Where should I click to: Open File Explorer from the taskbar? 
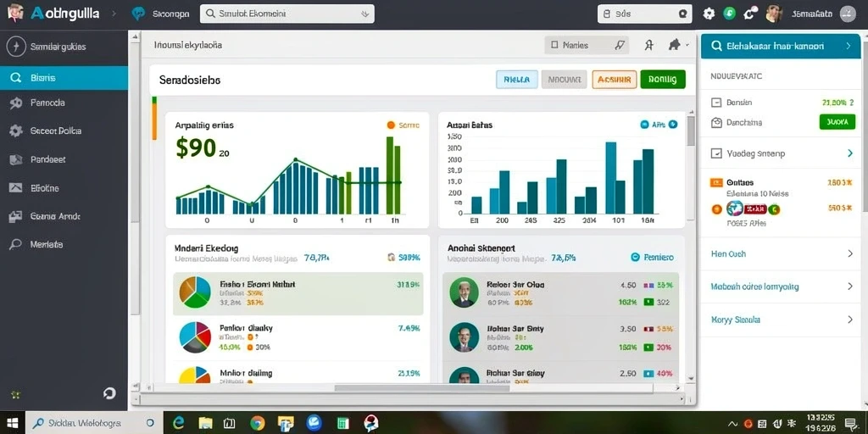(205, 424)
